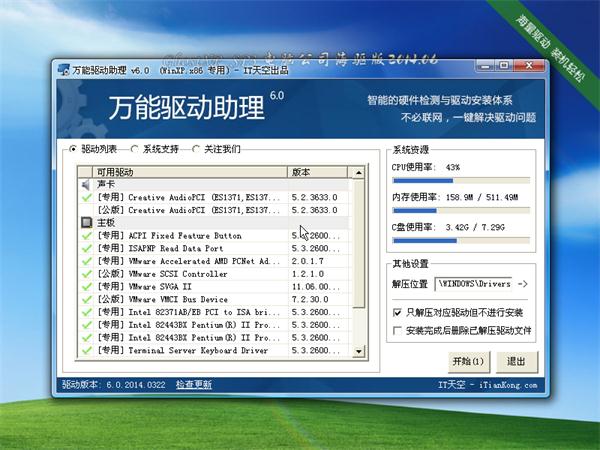
Task: Click the sound card (声卡) speaker icon
Action: tap(87, 185)
